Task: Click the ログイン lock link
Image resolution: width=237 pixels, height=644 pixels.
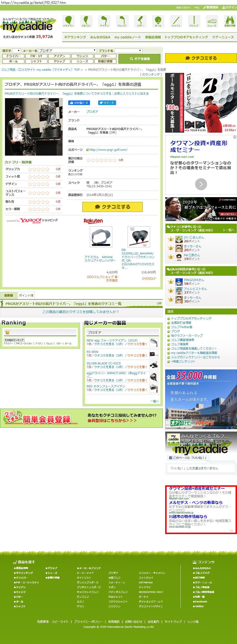Action: click(230, 7)
